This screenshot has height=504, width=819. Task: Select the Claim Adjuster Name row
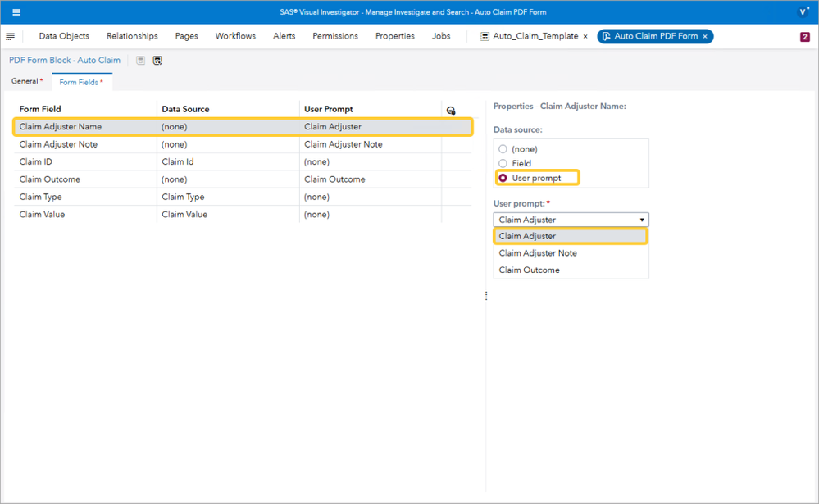pyautogui.click(x=243, y=127)
